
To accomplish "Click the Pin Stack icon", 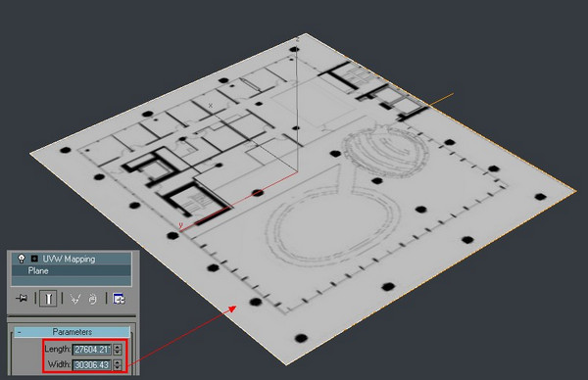I will [22, 299].
